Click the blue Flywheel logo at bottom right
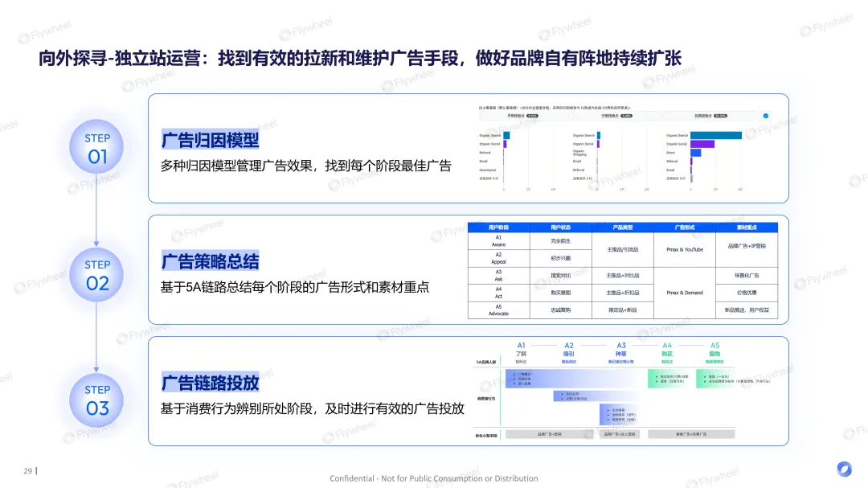This screenshot has width=868, height=488. pyautogui.click(x=843, y=470)
